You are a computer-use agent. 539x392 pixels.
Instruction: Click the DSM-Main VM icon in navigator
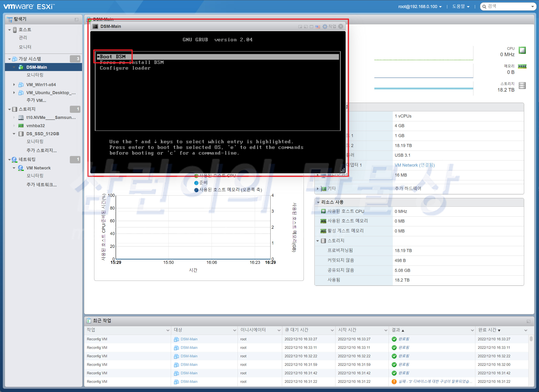point(21,67)
